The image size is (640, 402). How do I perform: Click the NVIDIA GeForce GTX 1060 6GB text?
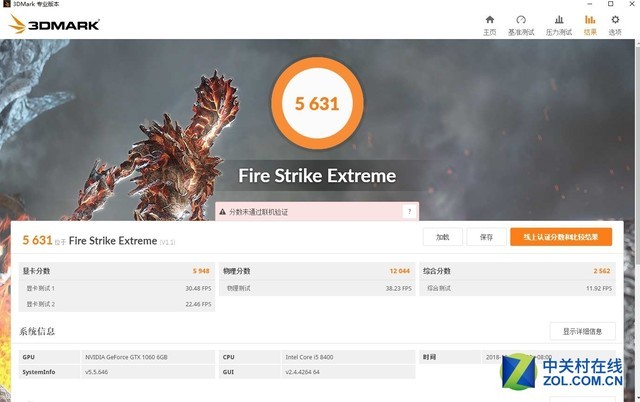(126, 357)
